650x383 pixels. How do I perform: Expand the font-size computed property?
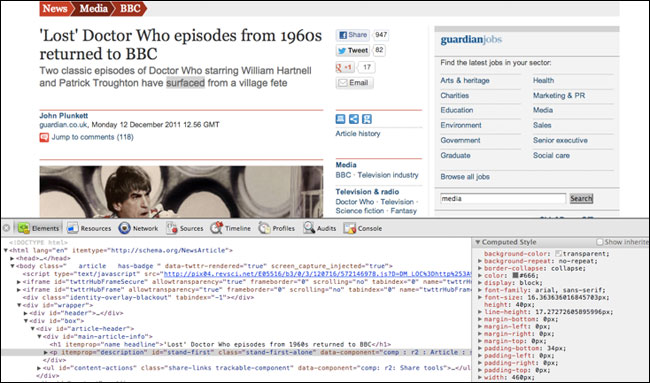[480, 298]
